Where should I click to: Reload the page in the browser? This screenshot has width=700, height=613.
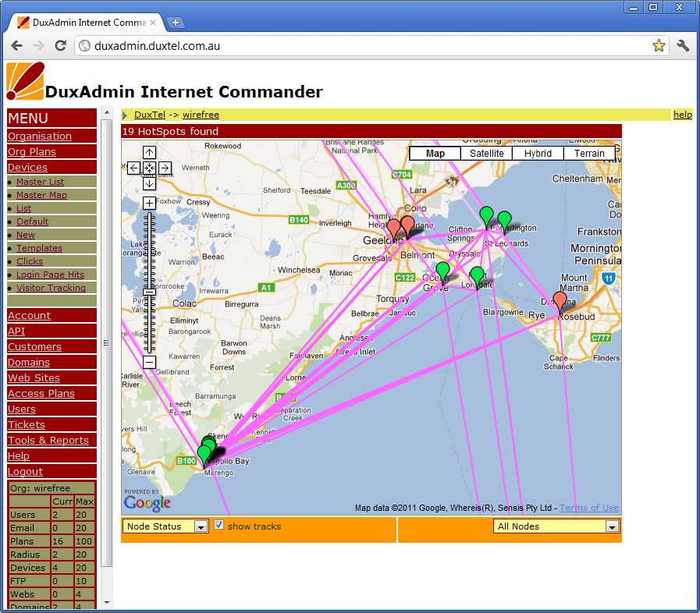coord(60,45)
